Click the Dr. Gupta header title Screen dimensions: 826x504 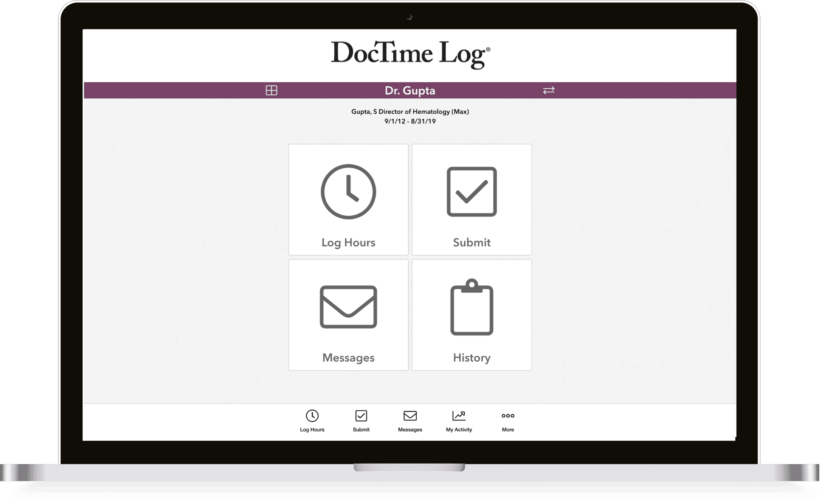[410, 90]
